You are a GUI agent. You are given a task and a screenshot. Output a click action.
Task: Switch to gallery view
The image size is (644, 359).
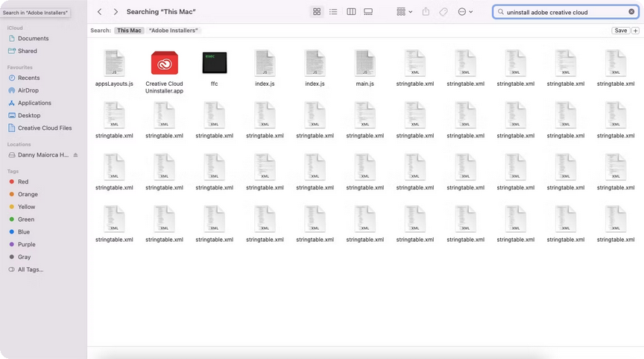368,12
